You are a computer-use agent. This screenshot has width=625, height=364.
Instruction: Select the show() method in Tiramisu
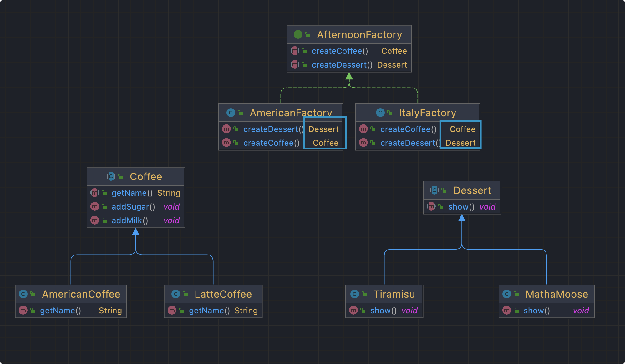(383, 311)
